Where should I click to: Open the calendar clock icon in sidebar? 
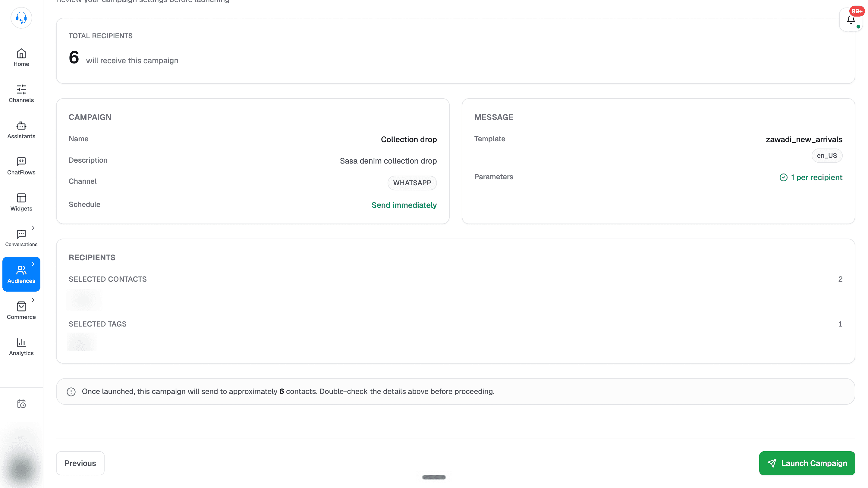click(21, 404)
